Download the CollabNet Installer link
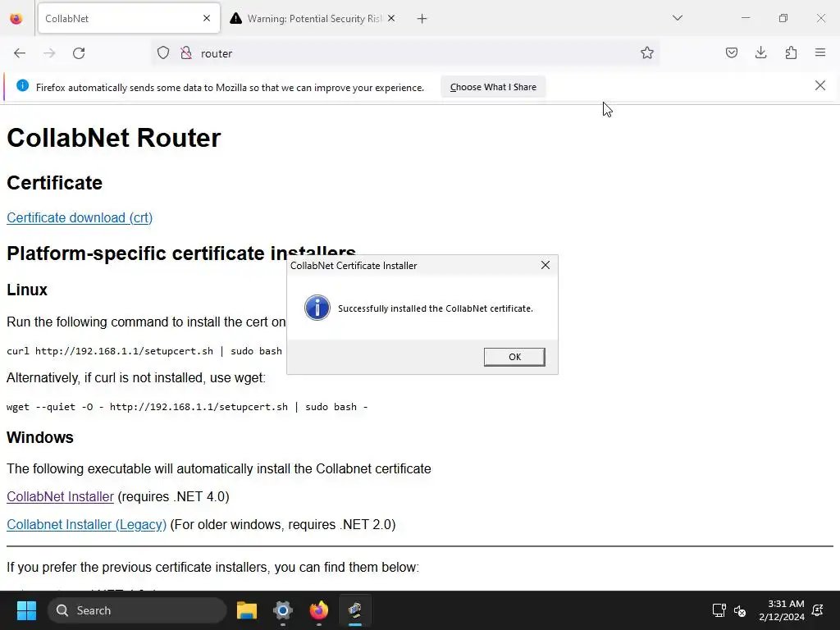This screenshot has width=840, height=630. click(x=60, y=496)
